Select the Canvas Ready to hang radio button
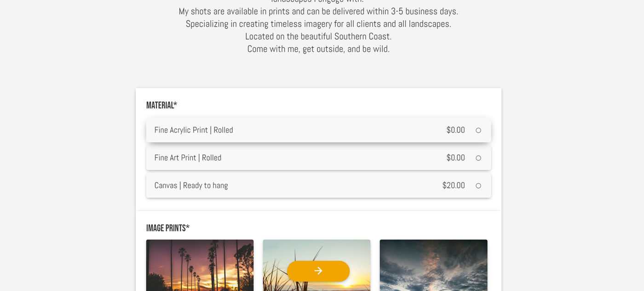Screen dimensions: 644x291 tap(478, 186)
